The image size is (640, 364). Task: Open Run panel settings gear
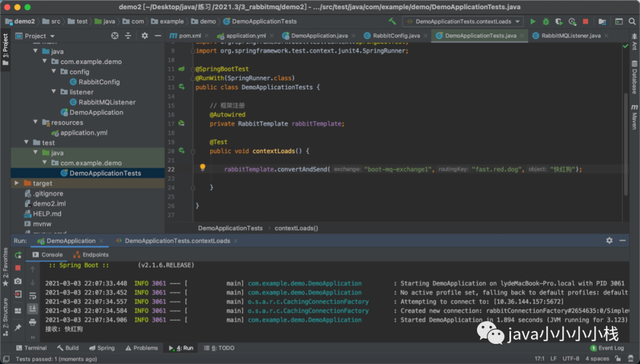coord(609,240)
